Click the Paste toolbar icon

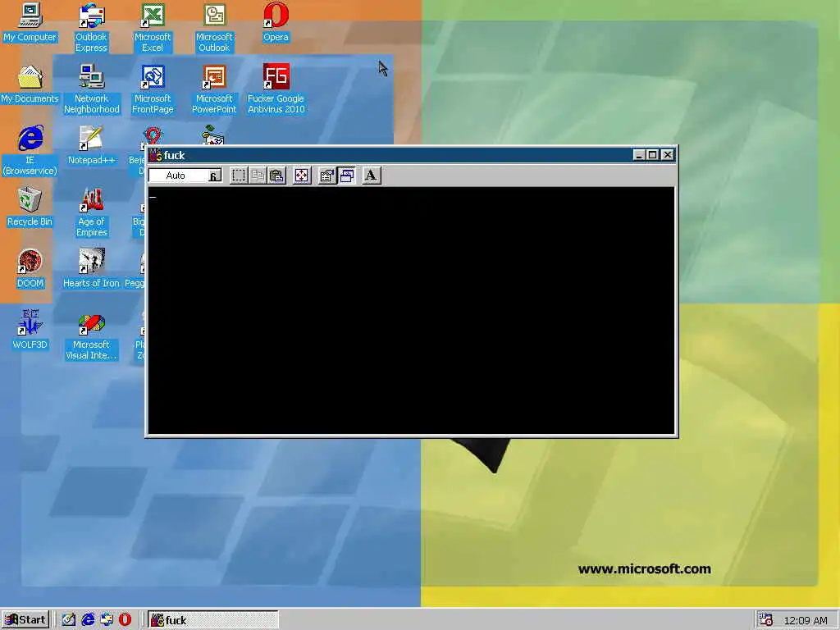click(x=276, y=176)
